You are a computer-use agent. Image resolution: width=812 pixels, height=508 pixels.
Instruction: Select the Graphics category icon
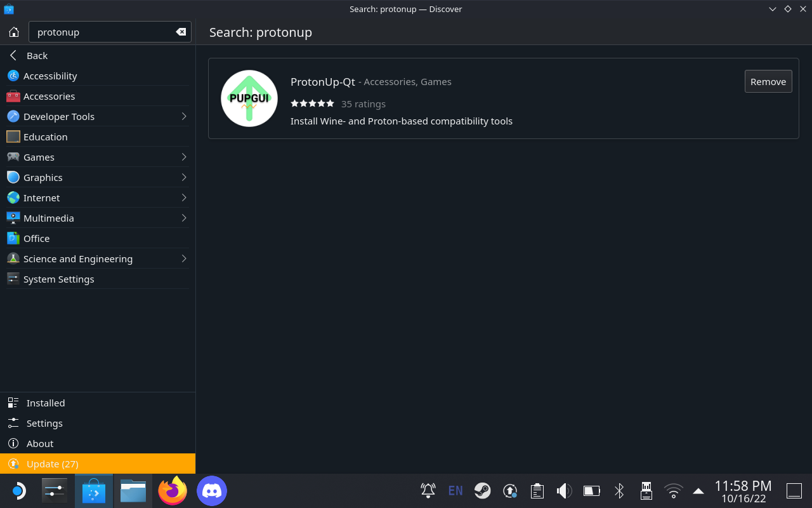pos(13,177)
